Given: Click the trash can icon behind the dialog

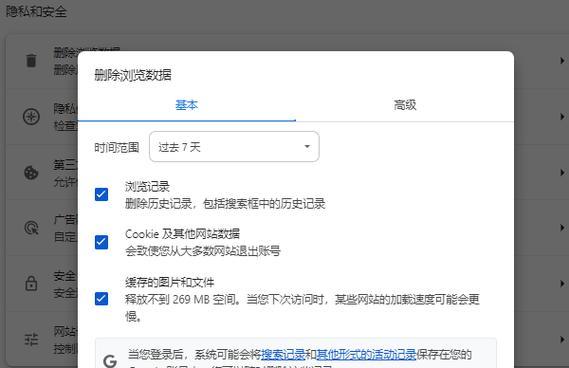Looking at the screenshot, I should tap(31, 61).
